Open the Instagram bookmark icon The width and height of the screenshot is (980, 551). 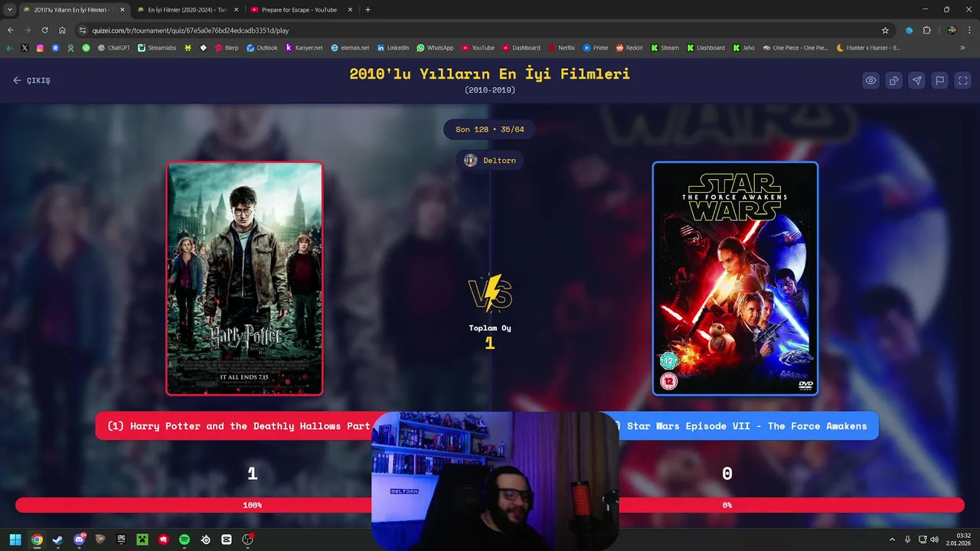40,47
